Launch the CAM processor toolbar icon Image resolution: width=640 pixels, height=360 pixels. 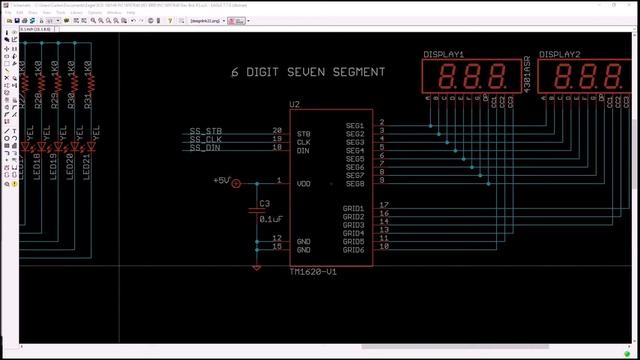coord(32,21)
